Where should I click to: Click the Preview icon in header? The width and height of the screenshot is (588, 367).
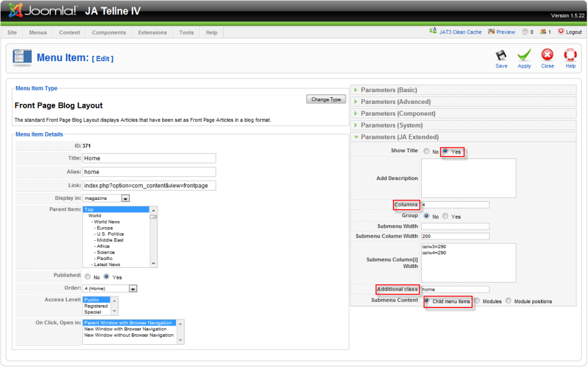point(491,32)
